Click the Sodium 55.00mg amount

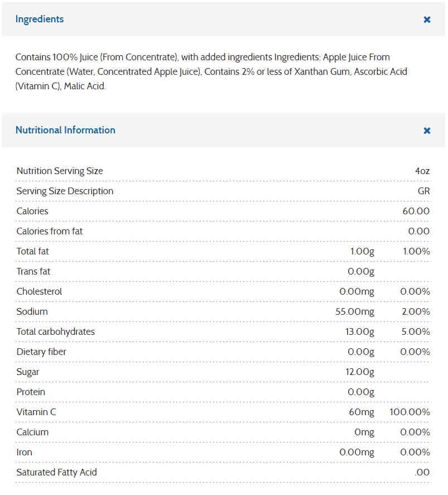pyautogui.click(x=354, y=311)
